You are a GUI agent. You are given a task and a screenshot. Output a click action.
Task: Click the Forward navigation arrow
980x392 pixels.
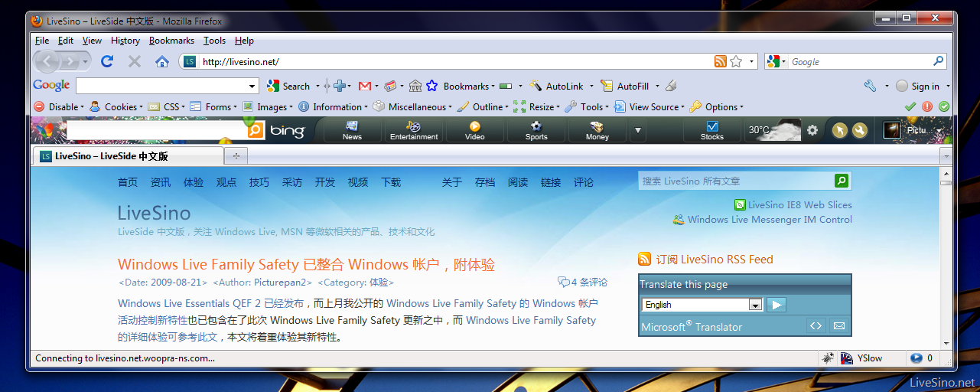[70, 61]
